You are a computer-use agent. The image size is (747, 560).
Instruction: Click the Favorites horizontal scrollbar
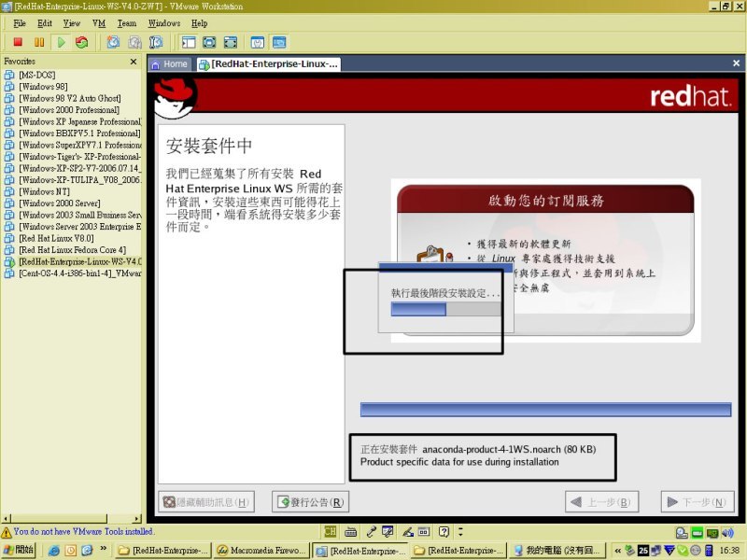[x=72, y=519]
